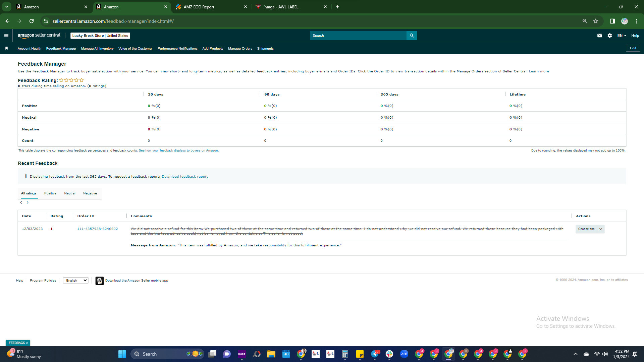Open Sticky Notes from the taskbar
This screenshot has width=644, height=362.
coord(360,354)
